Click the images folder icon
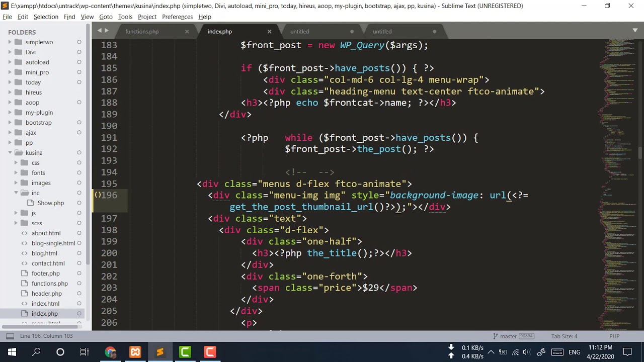Viewport: 644px width, 362px height. pos(24,183)
